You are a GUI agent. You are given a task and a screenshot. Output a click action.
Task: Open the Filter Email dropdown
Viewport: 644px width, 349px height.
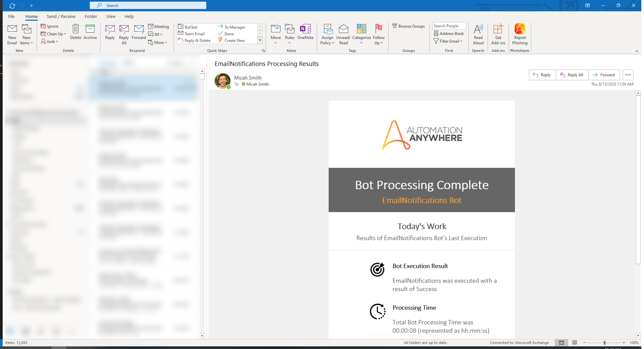tap(448, 41)
